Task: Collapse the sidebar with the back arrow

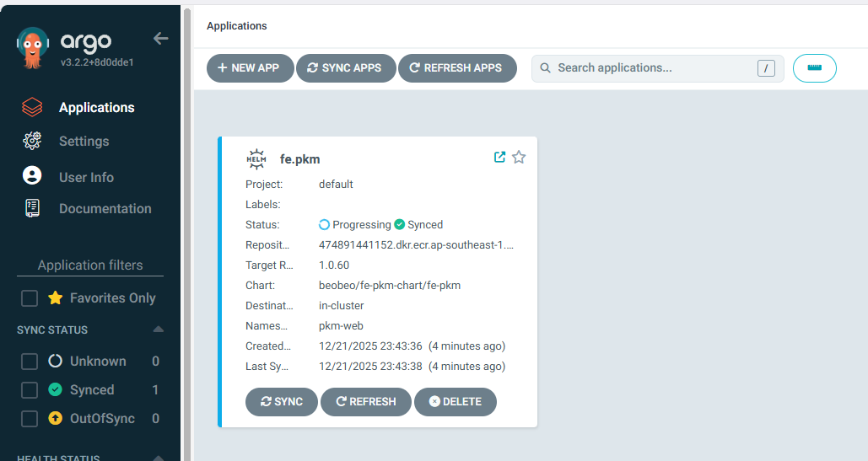Action: point(160,39)
